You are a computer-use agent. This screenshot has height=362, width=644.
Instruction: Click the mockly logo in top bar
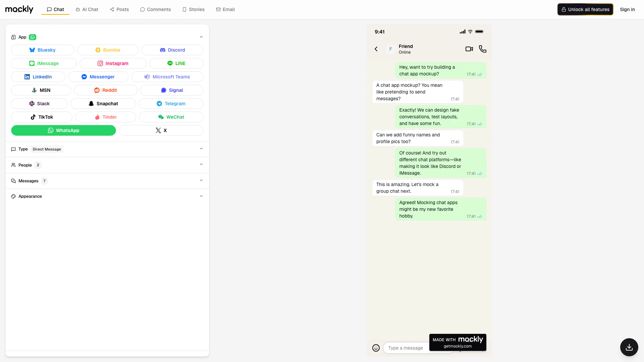tap(19, 9)
